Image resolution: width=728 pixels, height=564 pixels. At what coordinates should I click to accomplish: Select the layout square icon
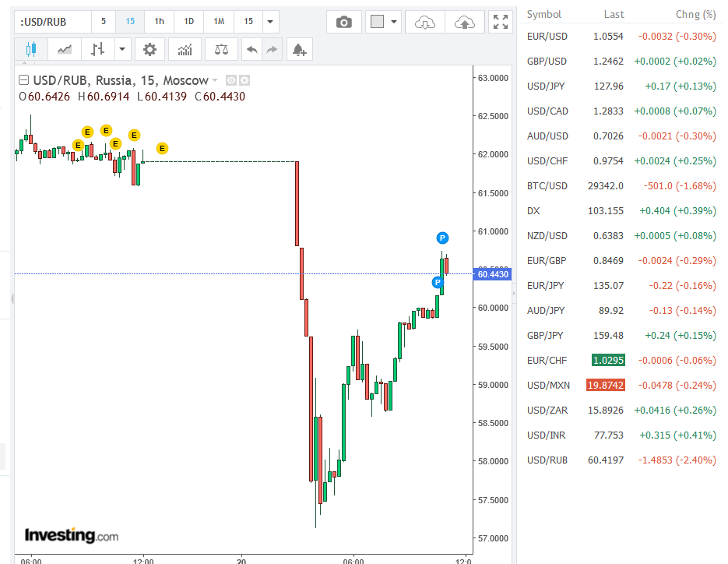pos(377,22)
